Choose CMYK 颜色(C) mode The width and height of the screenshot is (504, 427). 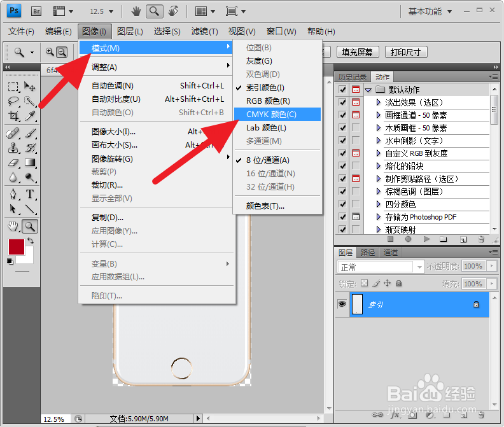277,114
